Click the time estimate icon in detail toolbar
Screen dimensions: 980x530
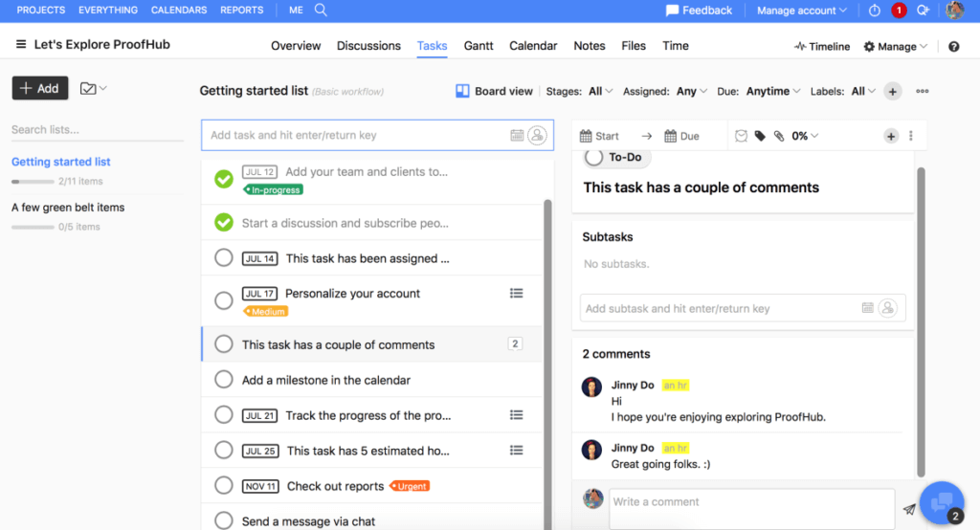click(x=741, y=136)
